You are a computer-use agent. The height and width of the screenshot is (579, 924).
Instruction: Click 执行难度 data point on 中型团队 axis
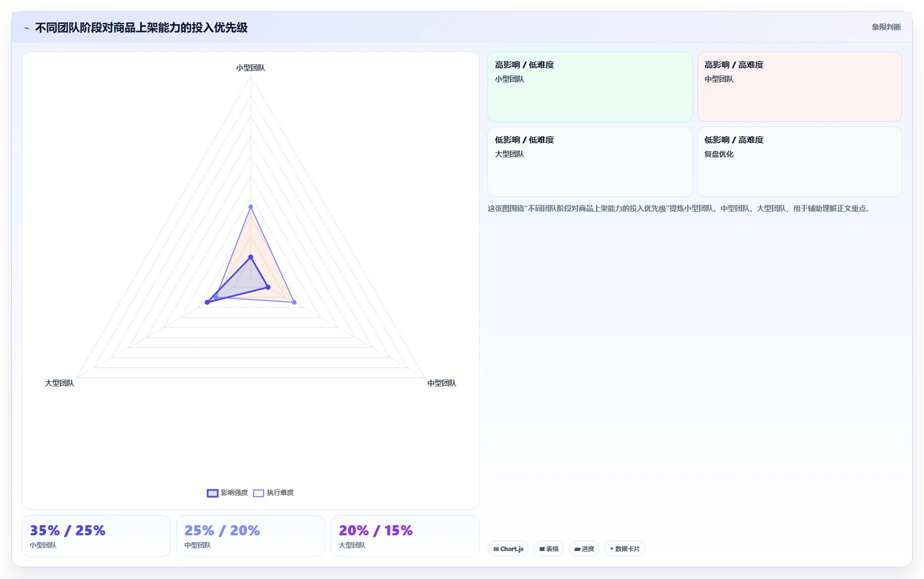point(294,302)
